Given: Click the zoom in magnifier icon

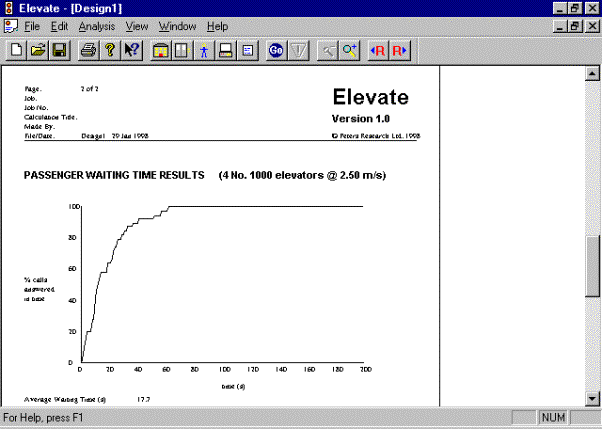Looking at the screenshot, I should click(349, 50).
